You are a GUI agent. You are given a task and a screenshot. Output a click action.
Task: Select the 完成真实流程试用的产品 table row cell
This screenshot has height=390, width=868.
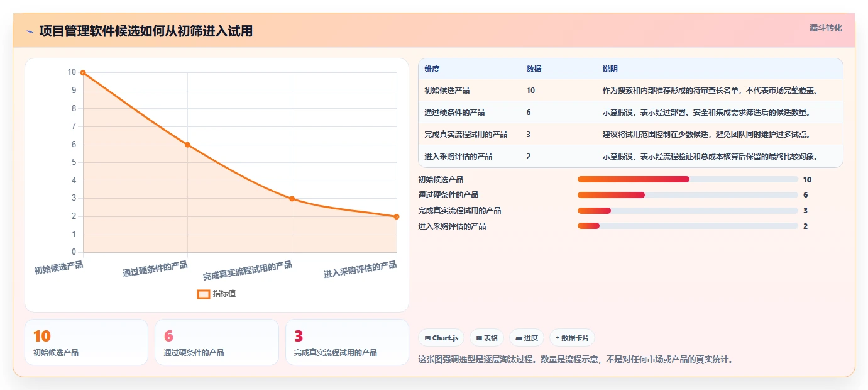click(466, 135)
